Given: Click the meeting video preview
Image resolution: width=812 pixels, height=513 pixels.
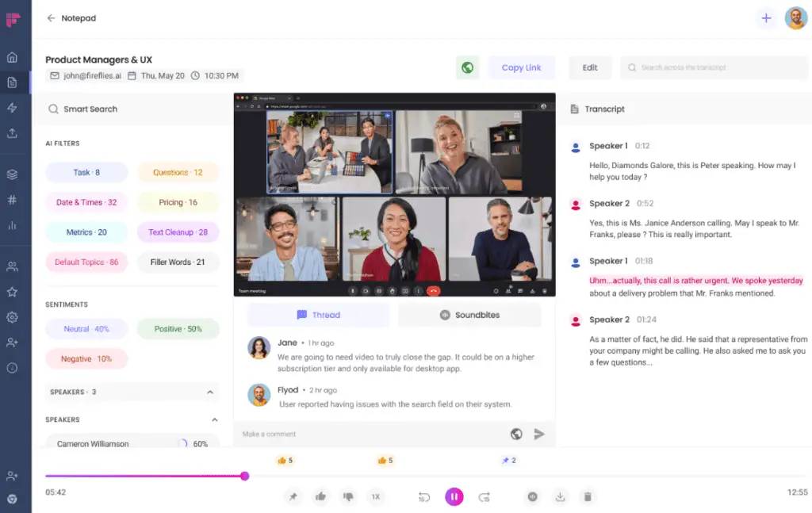Looking at the screenshot, I should 395,194.
